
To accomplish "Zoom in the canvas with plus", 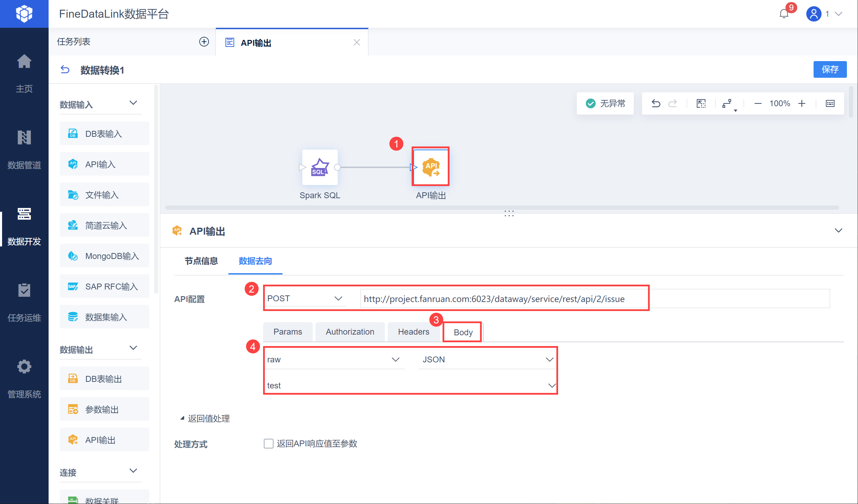I will (x=802, y=103).
